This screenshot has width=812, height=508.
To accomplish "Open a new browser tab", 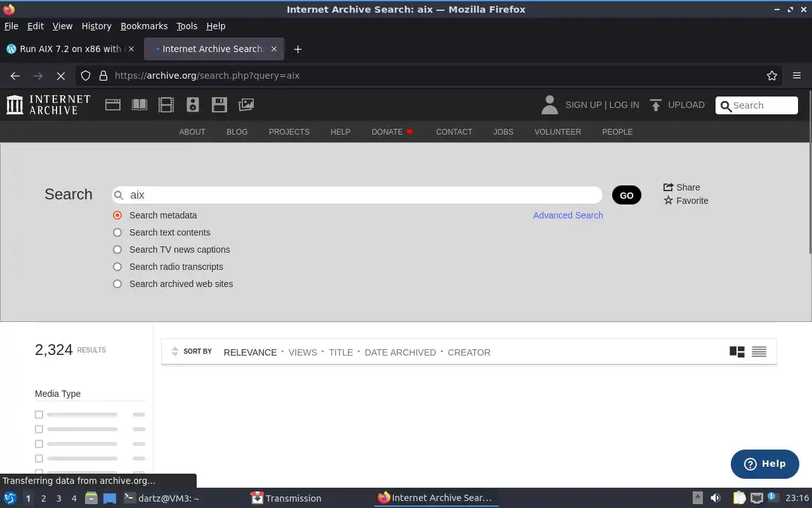I will click(298, 49).
